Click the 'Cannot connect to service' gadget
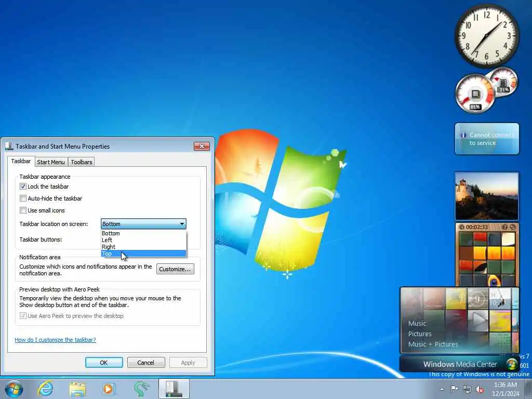Image resolution: width=532 pixels, height=399 pixels. coord(487,139)
